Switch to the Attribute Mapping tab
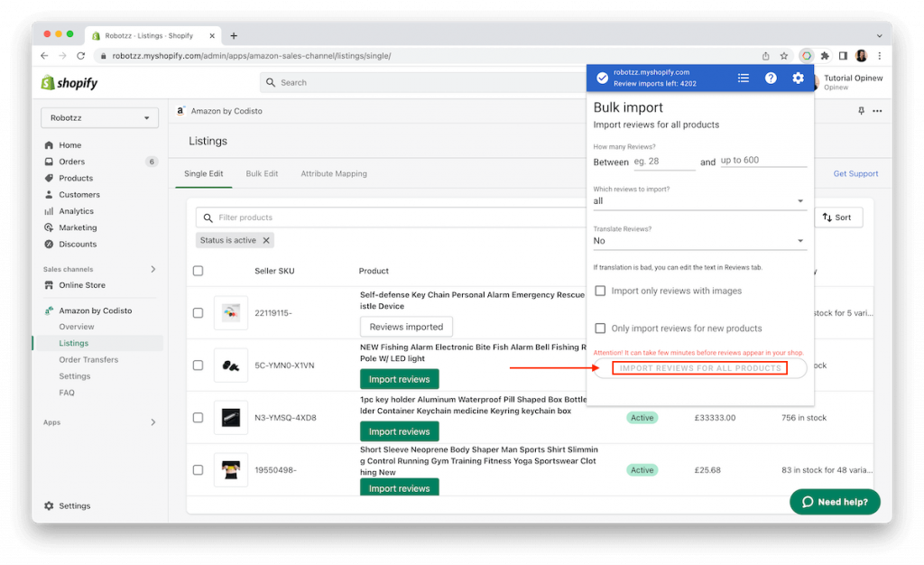The width and height of the screenshot is (924, 565). (x=334, y=174)
